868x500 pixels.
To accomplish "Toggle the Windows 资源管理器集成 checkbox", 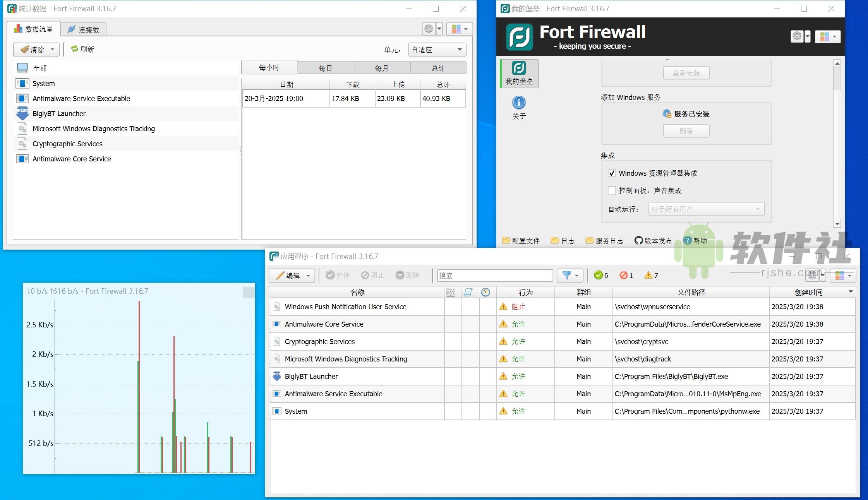I will pyautogui.click(x=612, y=173).
